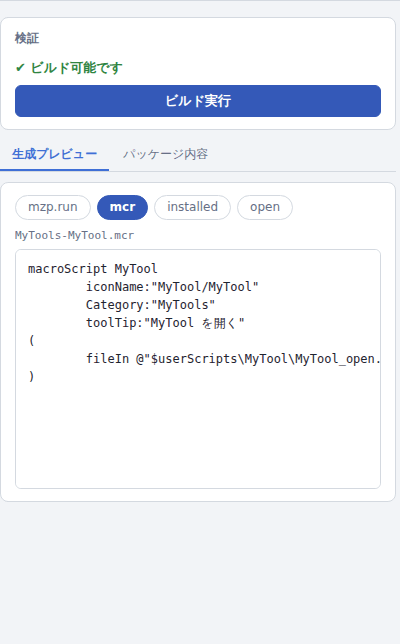Viewport: 400px width, 644px height.
Task: Click the 検証 section heading
Action: [27, 38]
